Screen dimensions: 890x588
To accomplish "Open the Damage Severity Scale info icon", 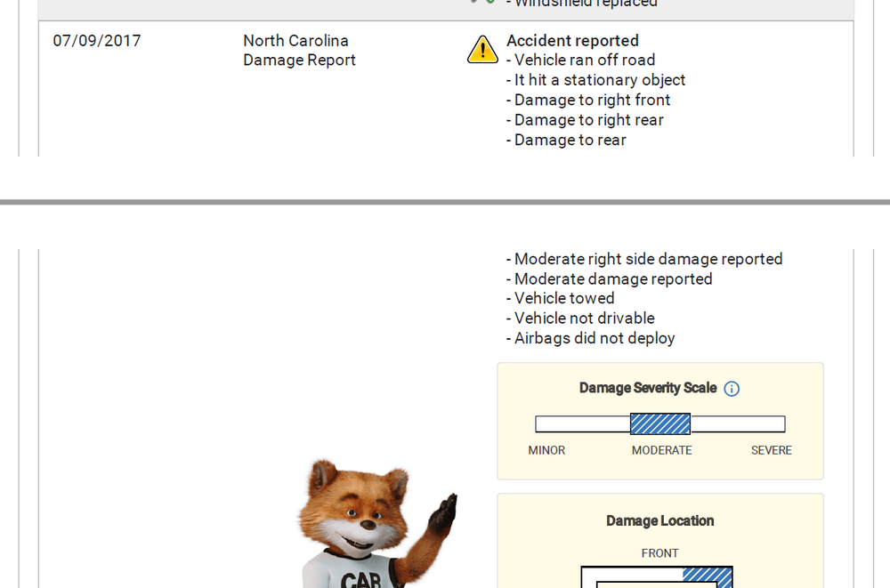I will pos(732,389).
